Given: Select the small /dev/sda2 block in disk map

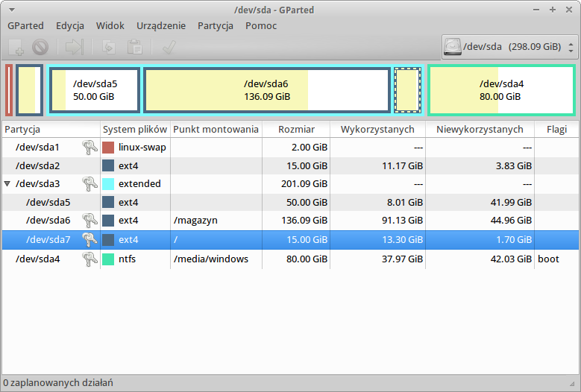Looking at the screenshot, I should 29,90.
